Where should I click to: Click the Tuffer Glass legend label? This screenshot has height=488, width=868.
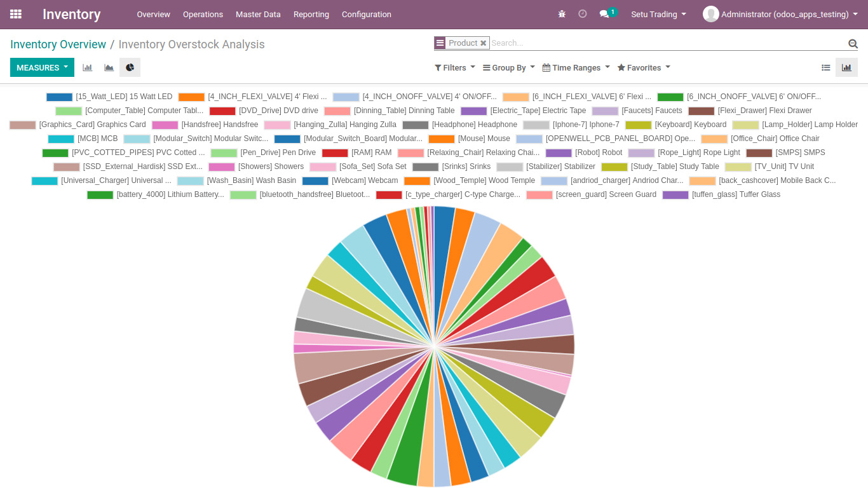736,194
